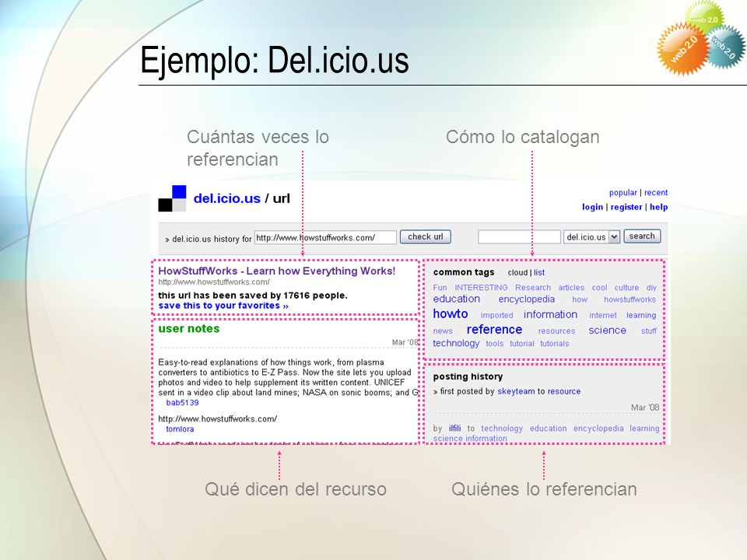Image resolution: width=747 pixels, height=560 pixels.
Task: Open the internet tag
Action: (x=602, y=315)
